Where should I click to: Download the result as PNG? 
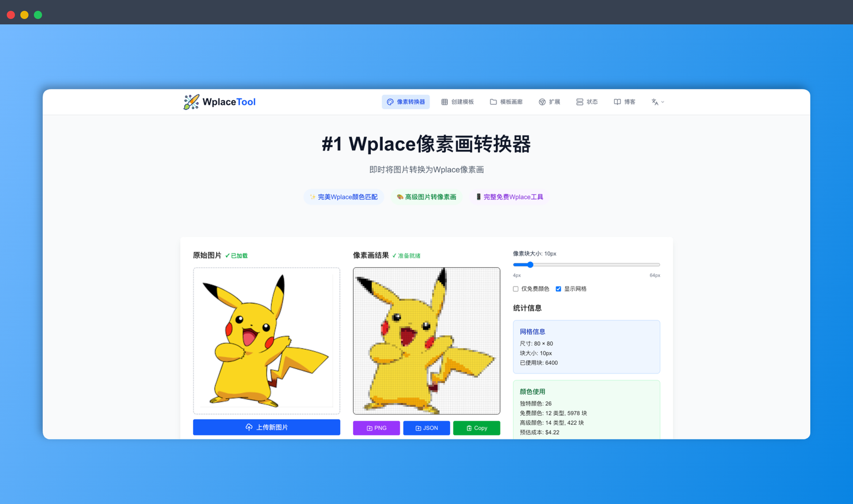click(x=376, y=428)
